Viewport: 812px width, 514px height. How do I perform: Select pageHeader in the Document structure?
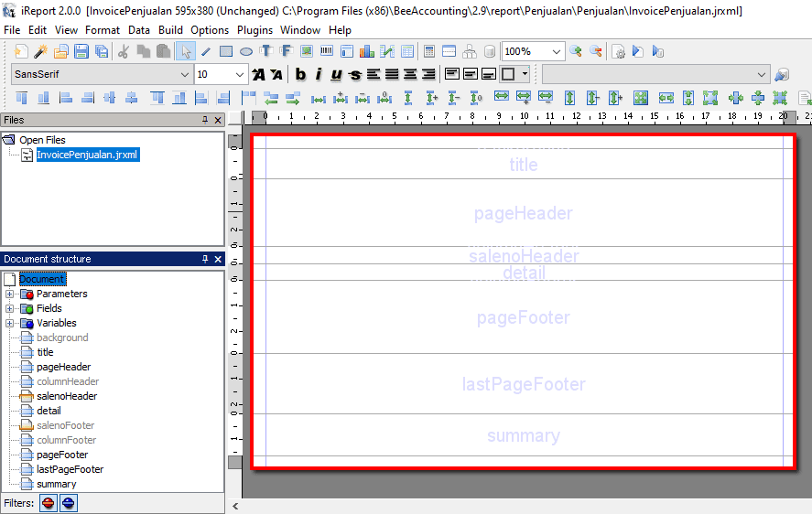click(x=63, y=367)
